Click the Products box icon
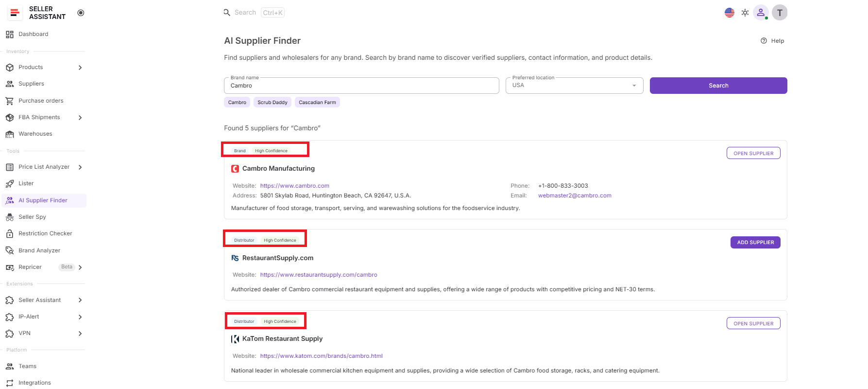 (10, 68)
